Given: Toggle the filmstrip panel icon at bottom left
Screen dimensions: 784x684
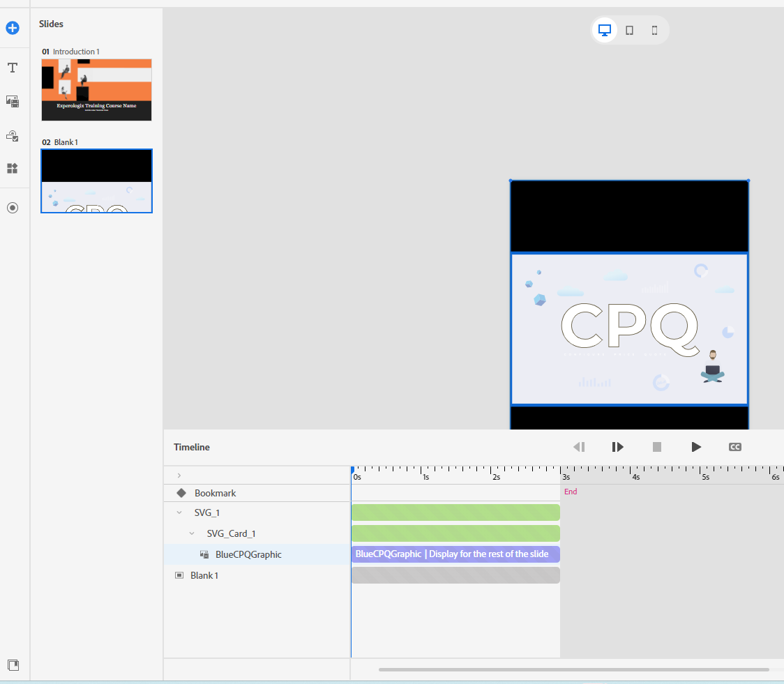Looking at the screenshot, I should coord(13,665).
